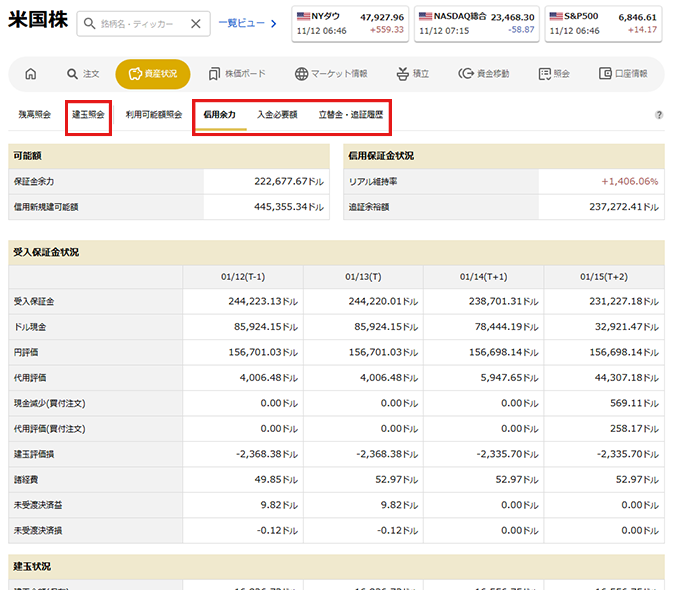The image size is (680, 590).
Task: Click the S&P500 index card
Action: [x=602, y=23]
